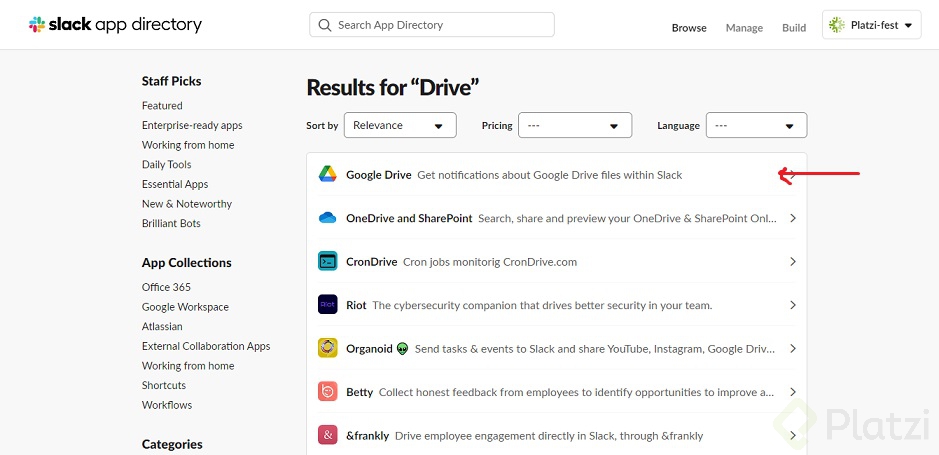
Task: Open the &frankly result title
Action: pos(367,435)
